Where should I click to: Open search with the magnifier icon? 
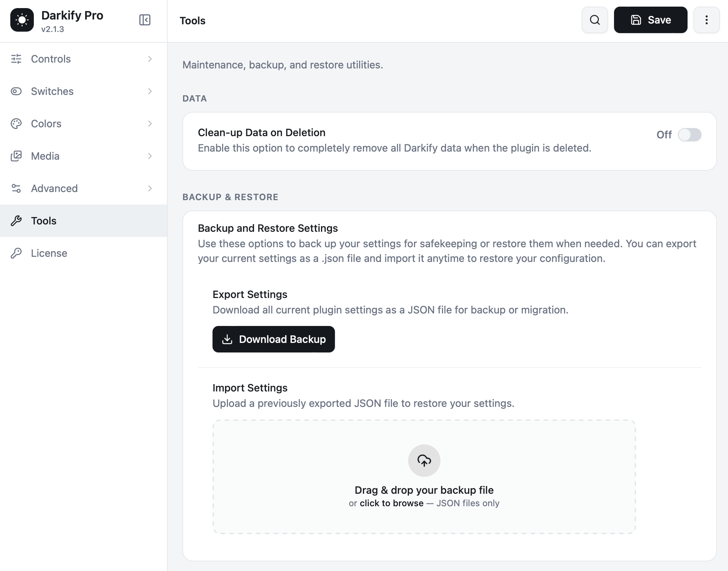(x=595, y=20)
